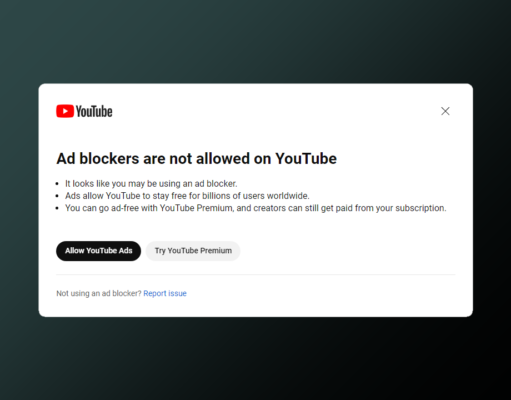Click the third bullet point dot marker
Screen dimensions: 511x400
(57, 208)
